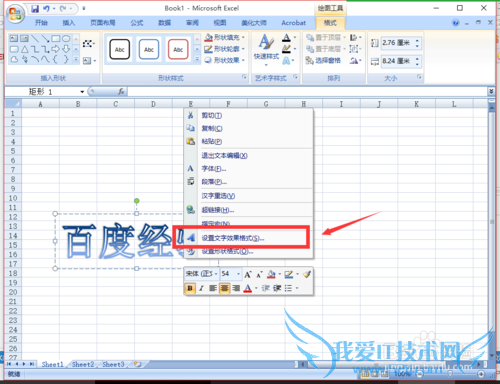Click shape fill paint bucket in mini toolbar

[271, 274]
